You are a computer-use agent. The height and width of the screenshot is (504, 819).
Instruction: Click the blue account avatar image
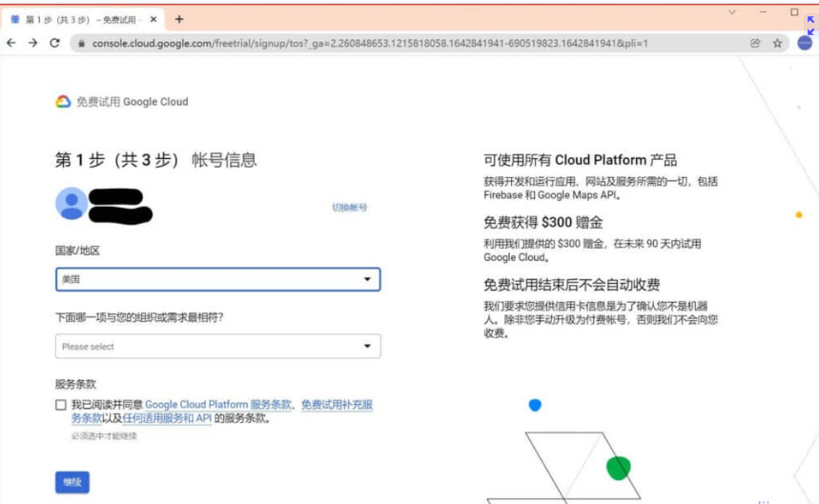tap(72, 204)
